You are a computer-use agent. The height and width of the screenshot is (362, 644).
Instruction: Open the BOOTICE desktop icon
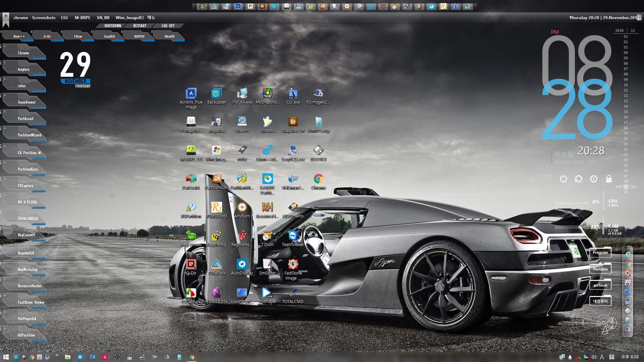tap(318, 153)
